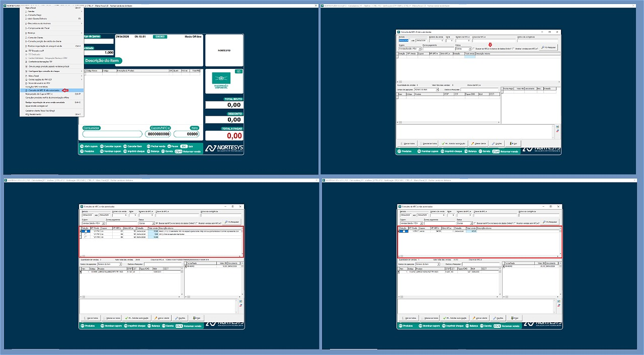Click Gaveta shortcut in top-left POS screen

(167, 151)
